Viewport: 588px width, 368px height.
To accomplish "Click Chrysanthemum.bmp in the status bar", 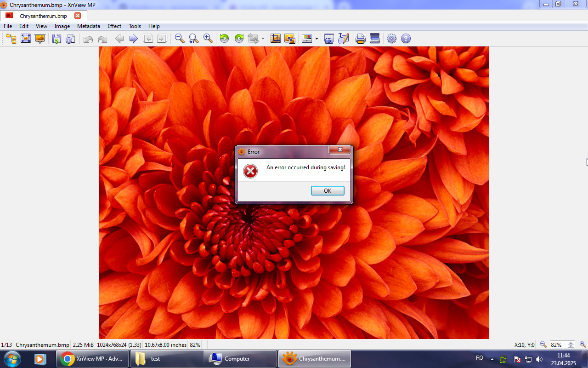I will click(42, 345).
